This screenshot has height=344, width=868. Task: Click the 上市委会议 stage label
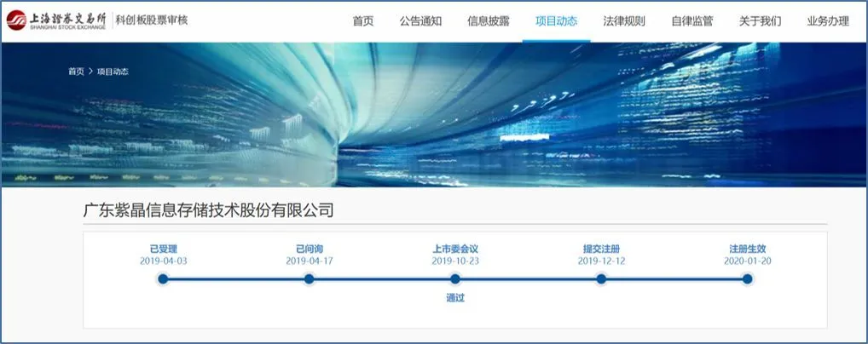(455, 249)
